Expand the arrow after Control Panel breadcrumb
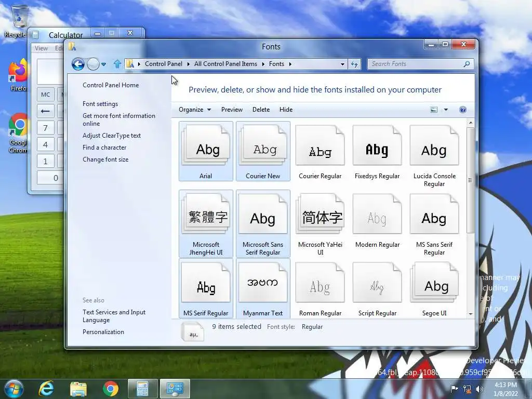The width and height of the screenshot is (532, 399). 188,64
